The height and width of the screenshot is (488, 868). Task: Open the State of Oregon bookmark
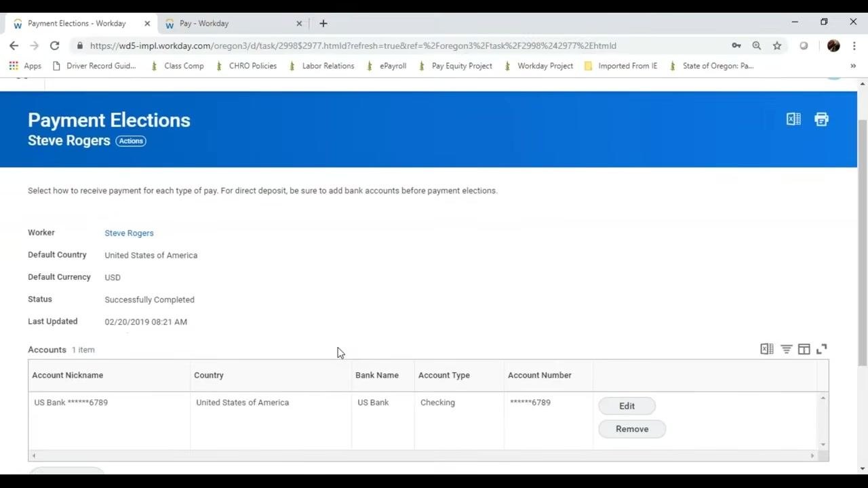click(711, 66)
